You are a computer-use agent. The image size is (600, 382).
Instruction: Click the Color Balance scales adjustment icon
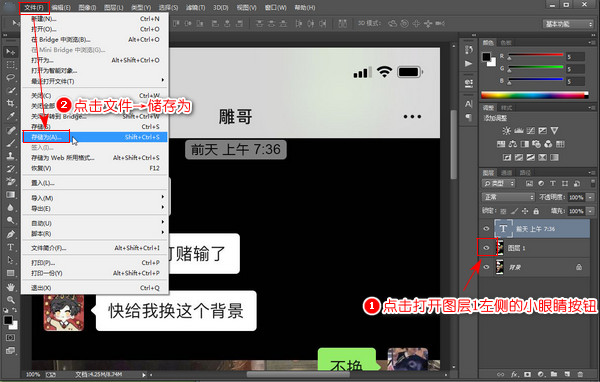point(513,144)
